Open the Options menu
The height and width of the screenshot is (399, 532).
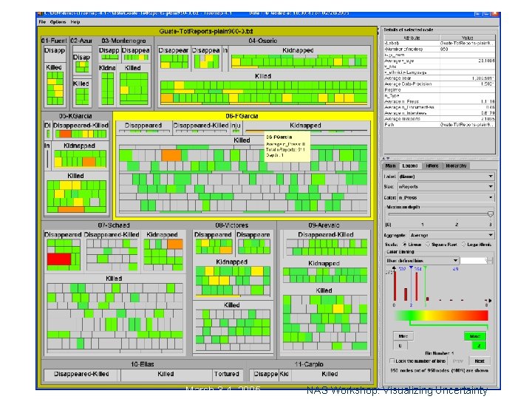(58, 22)
